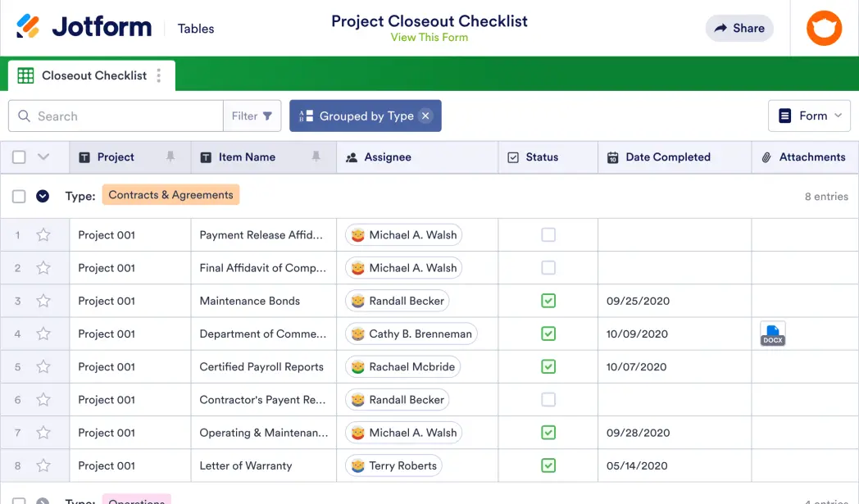Switch to the Tables section

[x=195, y=28]
